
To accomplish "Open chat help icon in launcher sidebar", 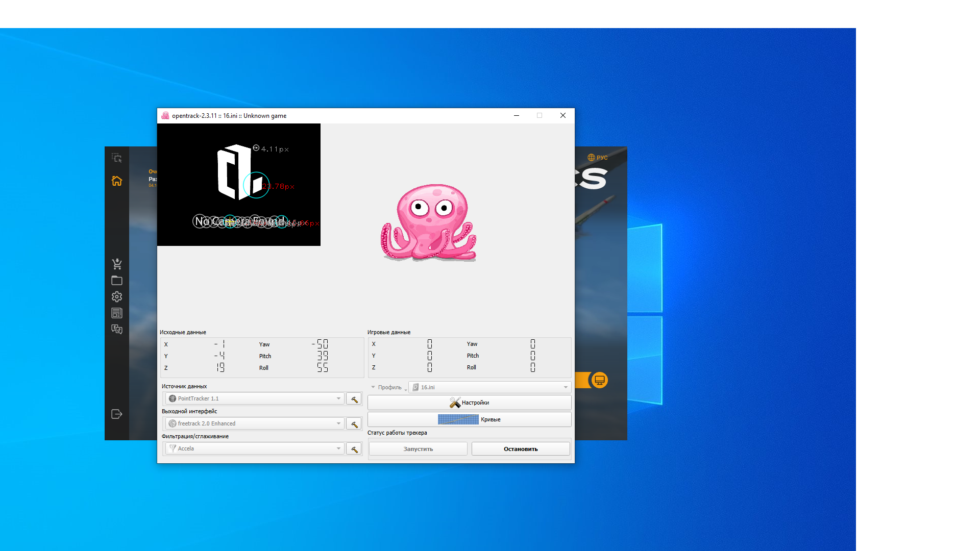I will click(117, 330).
